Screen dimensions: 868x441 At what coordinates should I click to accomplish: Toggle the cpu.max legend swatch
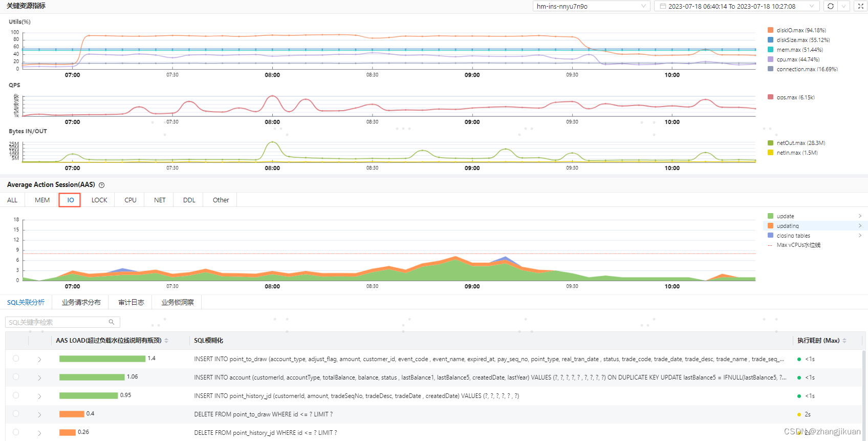tap(770, 59)
